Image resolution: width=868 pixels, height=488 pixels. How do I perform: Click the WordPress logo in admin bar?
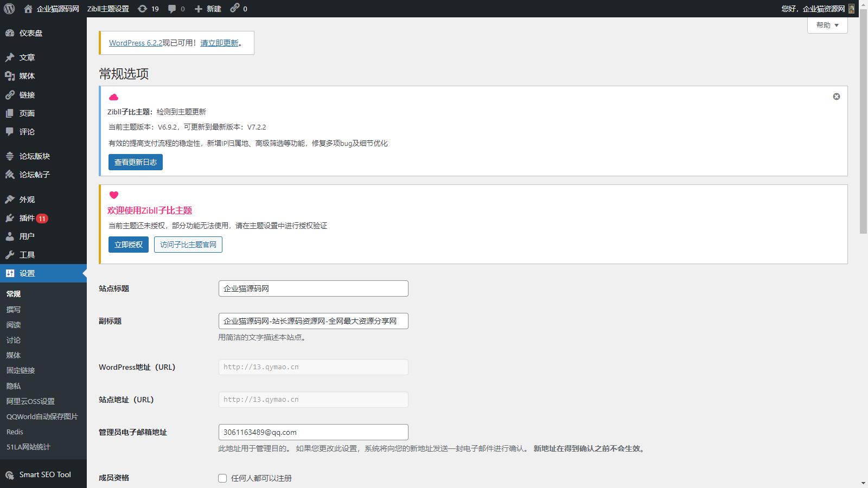pyautogui.click(x=9, y=9)
